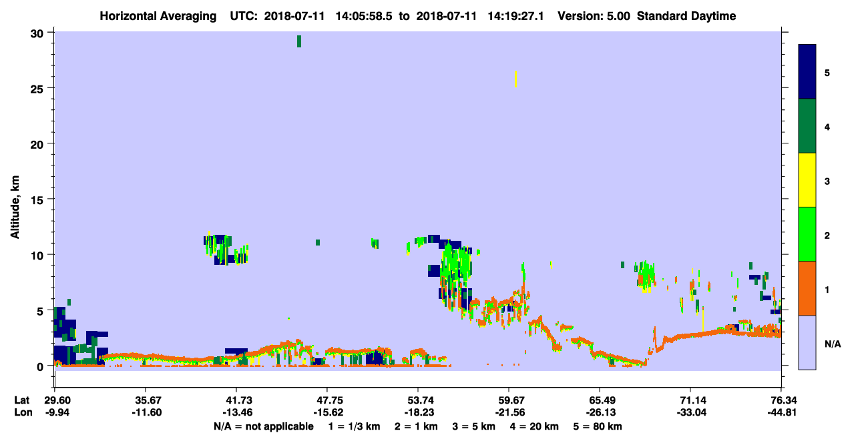Click the longitude value '-44.81'

(x=781, y=413)
